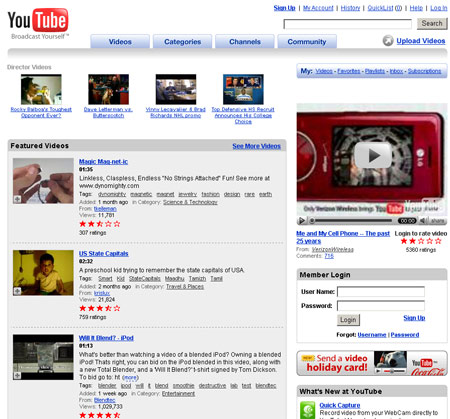
Task: Click the Forgot Username link
Action: pyautogui.click(x=372, y=334)
